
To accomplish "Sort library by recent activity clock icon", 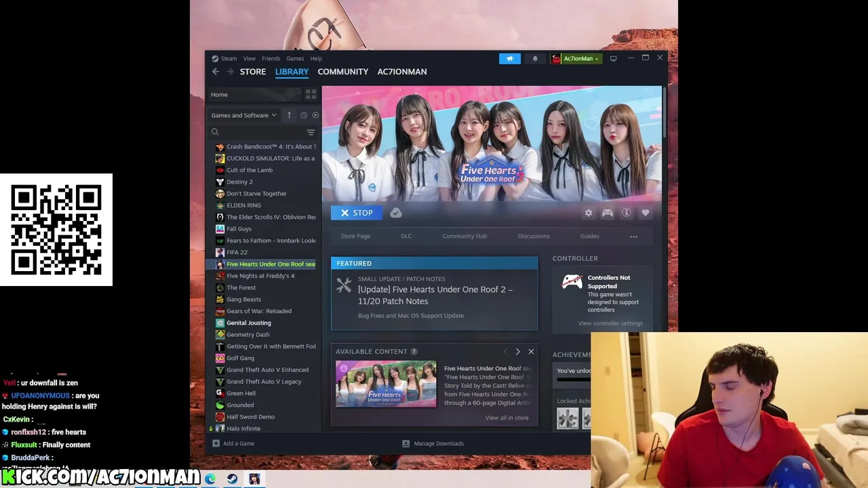I will point(304,115).
